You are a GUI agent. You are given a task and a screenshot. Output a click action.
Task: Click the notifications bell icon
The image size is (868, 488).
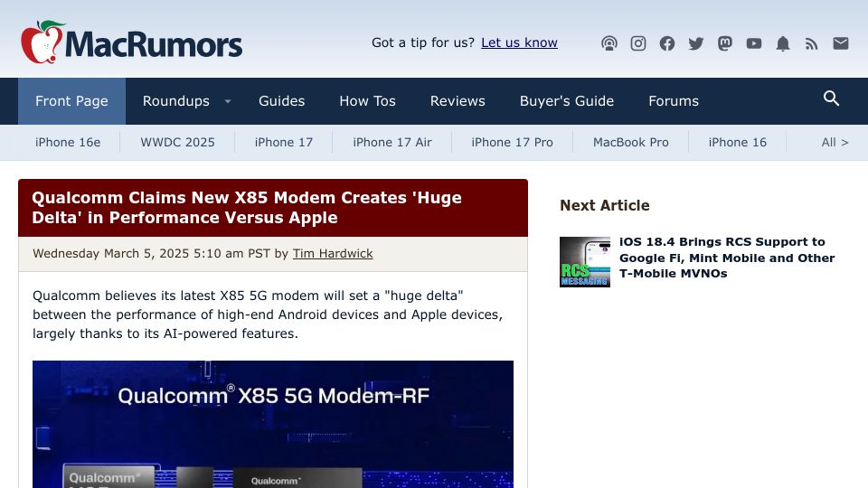click(783, 43)
